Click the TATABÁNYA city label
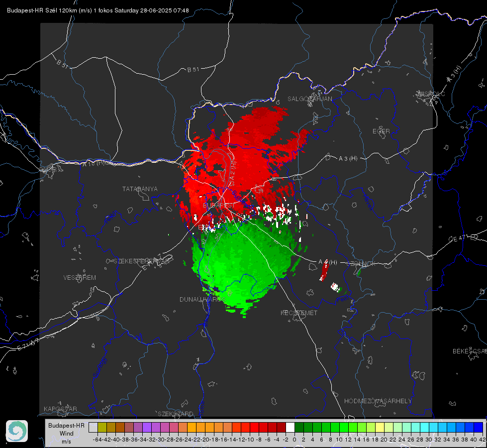Viewport: 487px width, 448px height. tap(140, 189)
